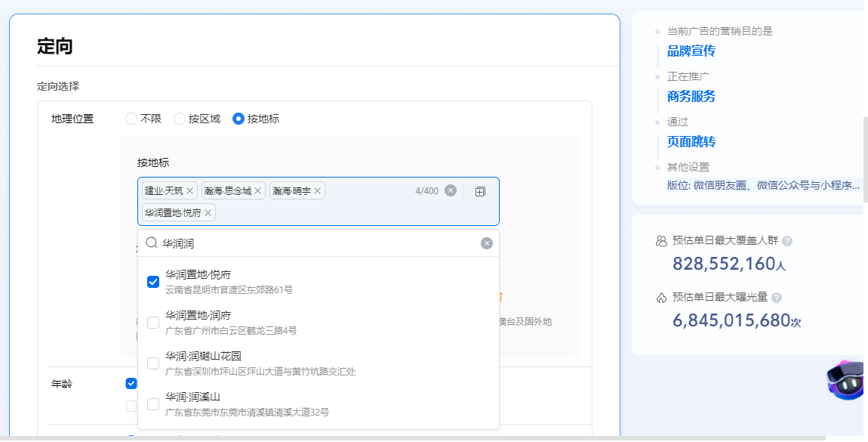This screenshot has height=442, width=868.
Task: Clear all selected landmarks next to 4/400
Action: pos(451,190)
